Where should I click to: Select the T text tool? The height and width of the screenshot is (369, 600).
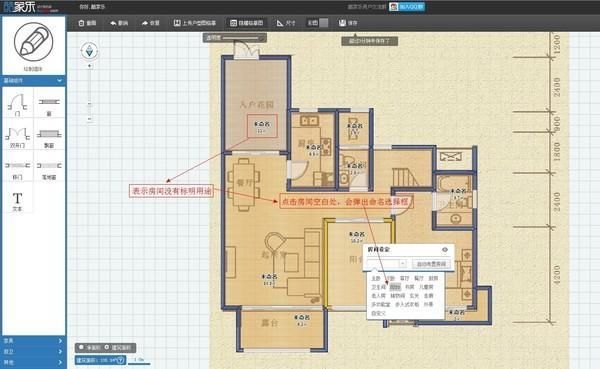tap(18, 201)
